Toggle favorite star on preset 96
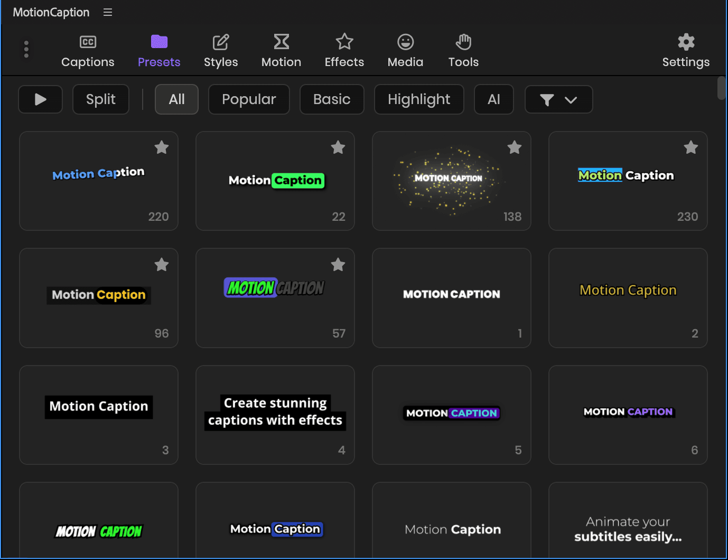728x560 pixels. click(x=162, y=265)
